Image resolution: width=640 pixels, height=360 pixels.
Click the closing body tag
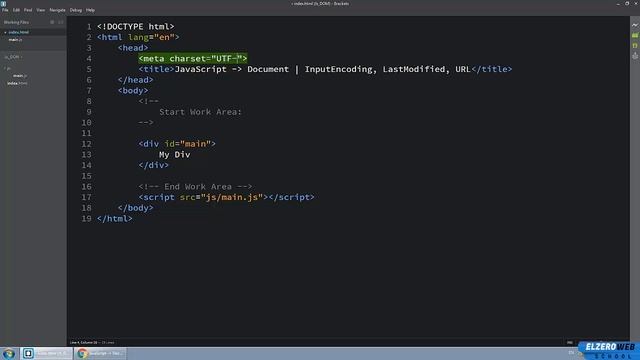136,208
